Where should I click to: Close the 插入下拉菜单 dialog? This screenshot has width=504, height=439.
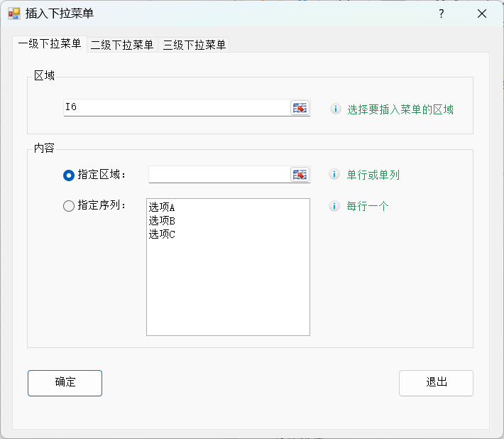[x=482, y=13]
